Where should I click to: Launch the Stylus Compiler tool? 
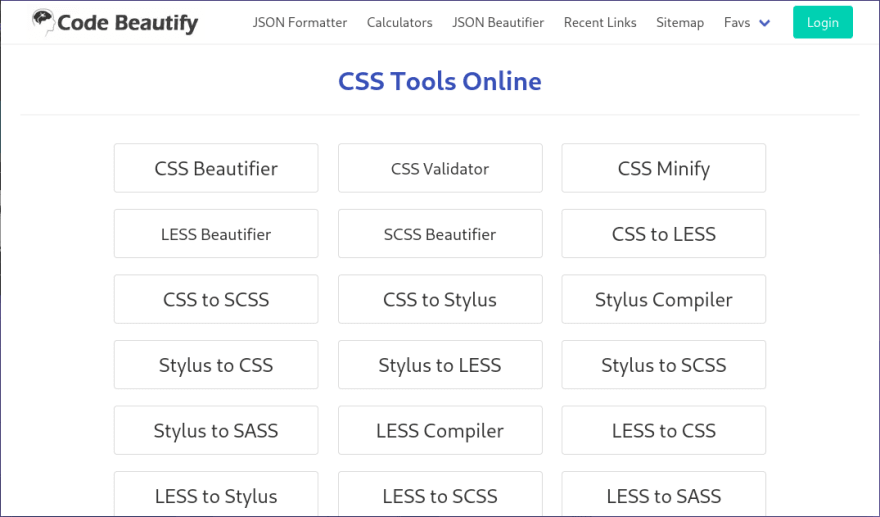point(663,299)
